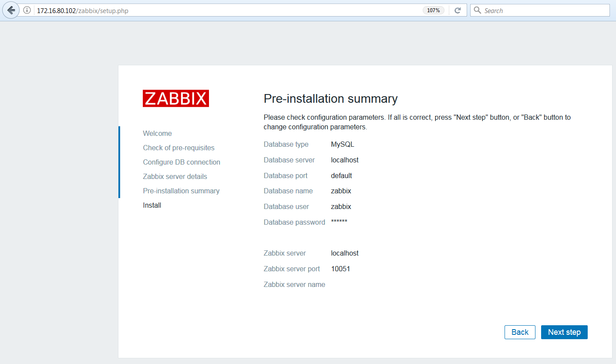Viewport: 616px width, 364px height.
Task: Click the Database name label
Action: point(288,191)
